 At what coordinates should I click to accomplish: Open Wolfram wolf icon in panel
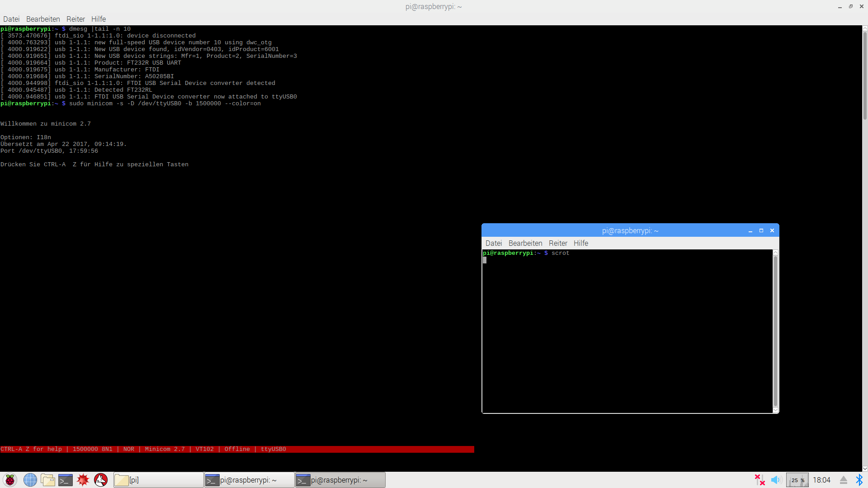(101, 480)
